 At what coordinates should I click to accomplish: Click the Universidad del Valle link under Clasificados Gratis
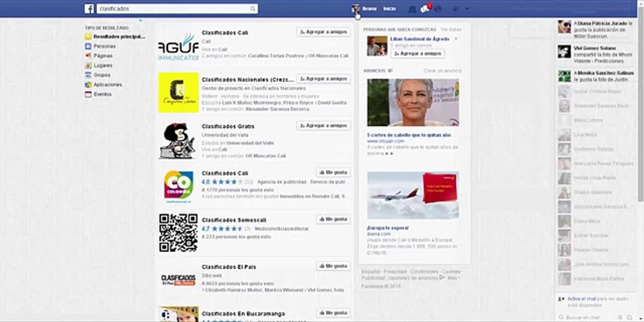tap(250, 143)
